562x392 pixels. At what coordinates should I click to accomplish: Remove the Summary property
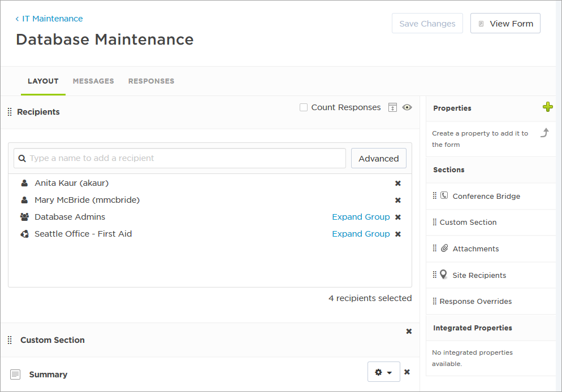point(407,372)
